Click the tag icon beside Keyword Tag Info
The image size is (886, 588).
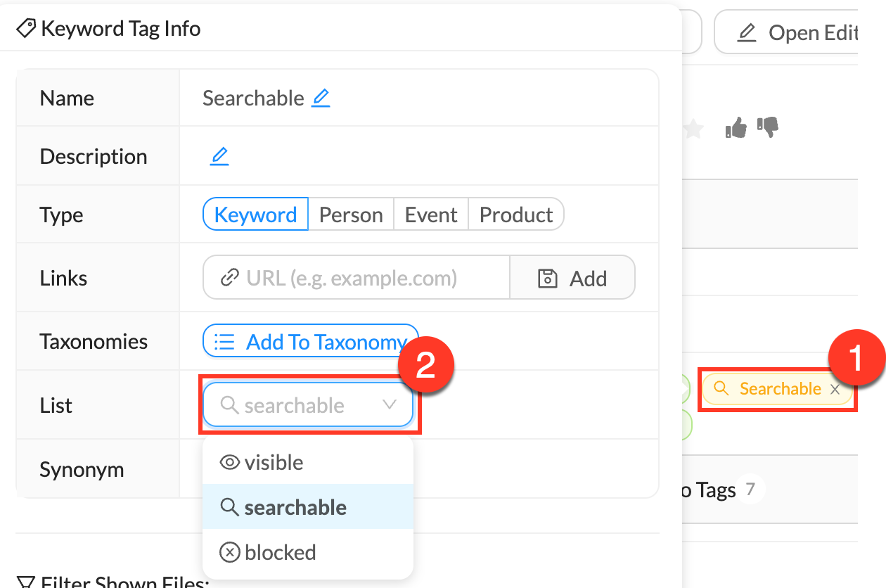click(x=26, y=29)
